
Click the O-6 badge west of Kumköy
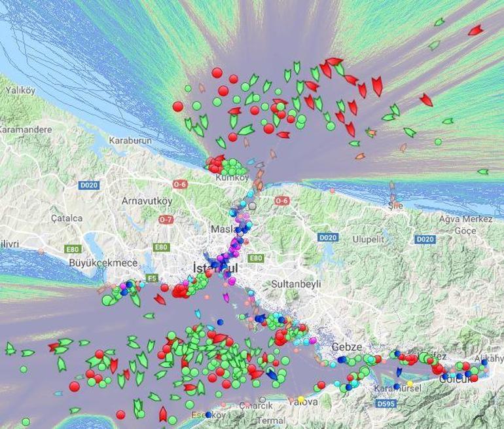[x=180, y=185]
